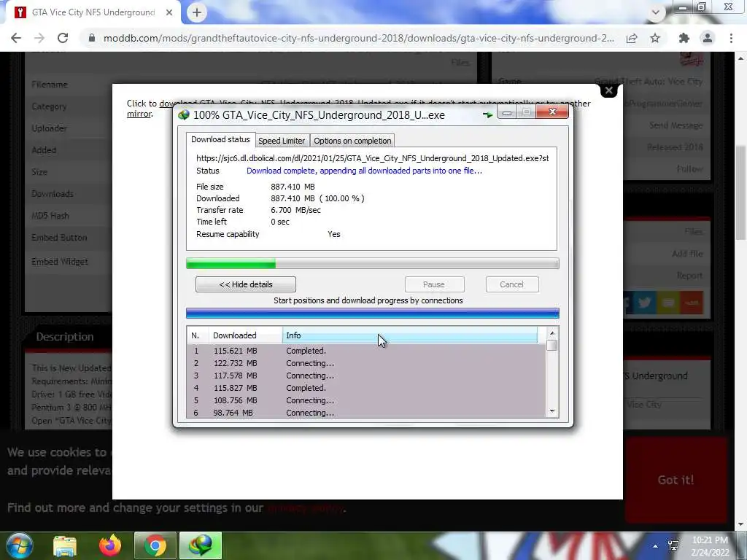Click the Status message text

click(365, 171)
